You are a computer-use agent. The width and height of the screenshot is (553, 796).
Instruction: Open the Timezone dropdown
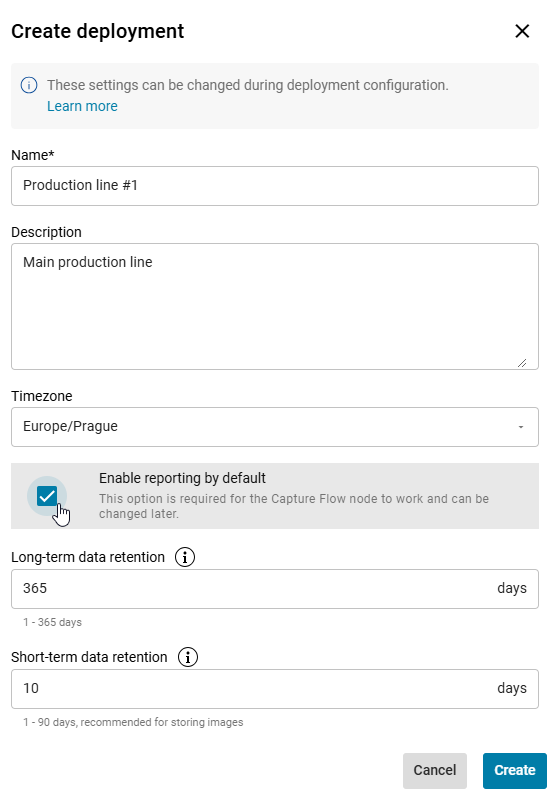tap(275, 427)
